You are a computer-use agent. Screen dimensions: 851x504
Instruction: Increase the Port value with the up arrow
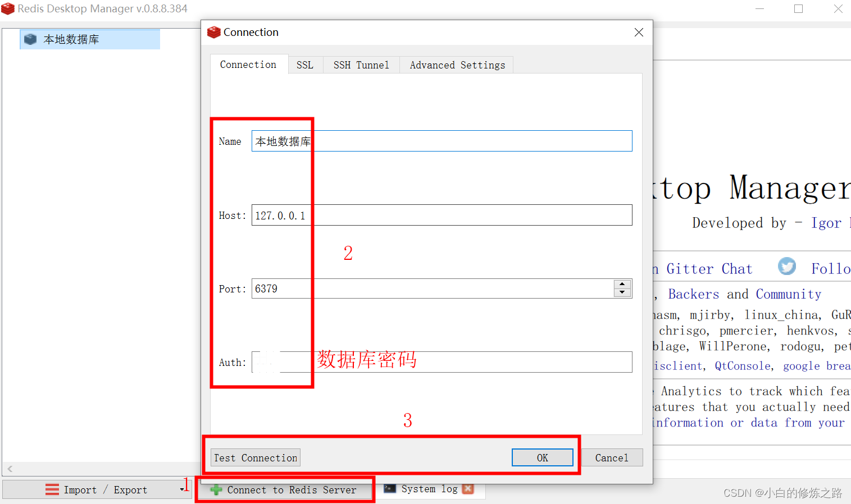[622, 284]
